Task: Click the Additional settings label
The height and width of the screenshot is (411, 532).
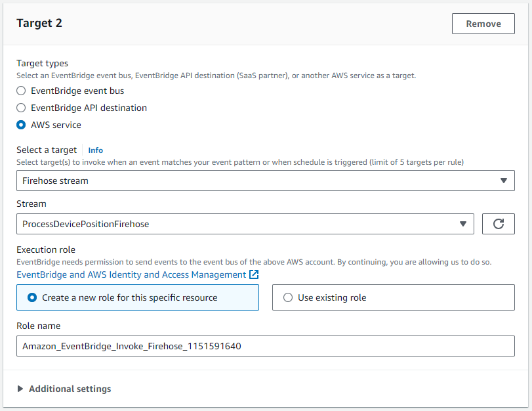Action: (70, 389)
